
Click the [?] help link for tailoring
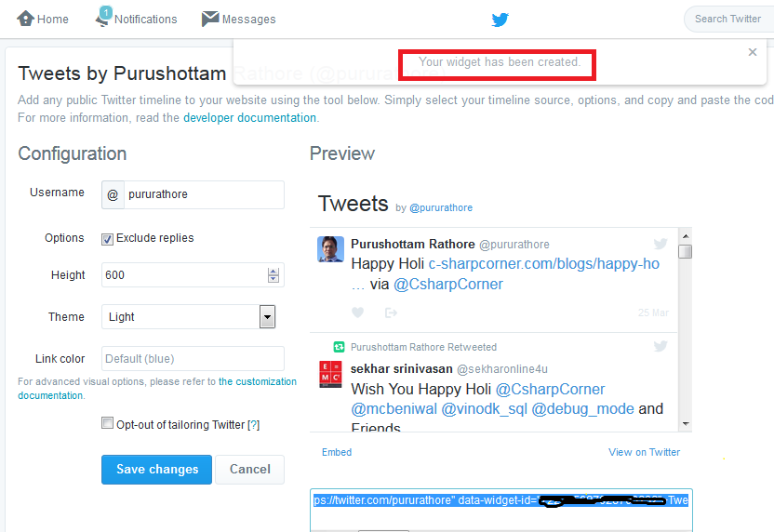pos(253,425)
